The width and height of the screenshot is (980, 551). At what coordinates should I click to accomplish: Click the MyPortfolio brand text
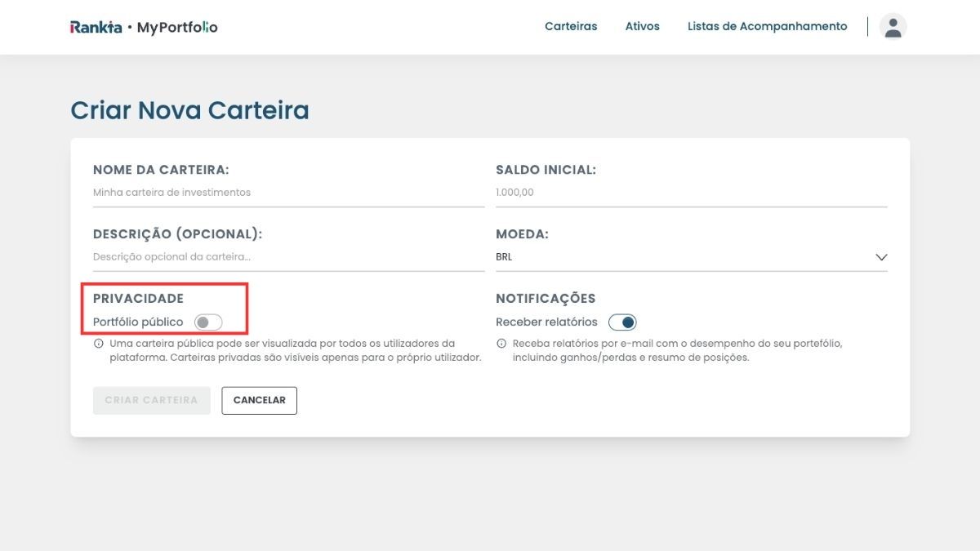pos(177,26)
